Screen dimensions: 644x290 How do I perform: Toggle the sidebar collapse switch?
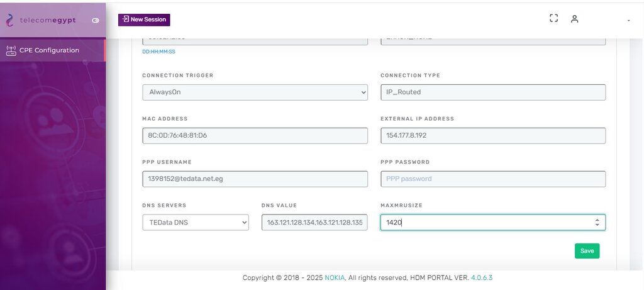96,21
